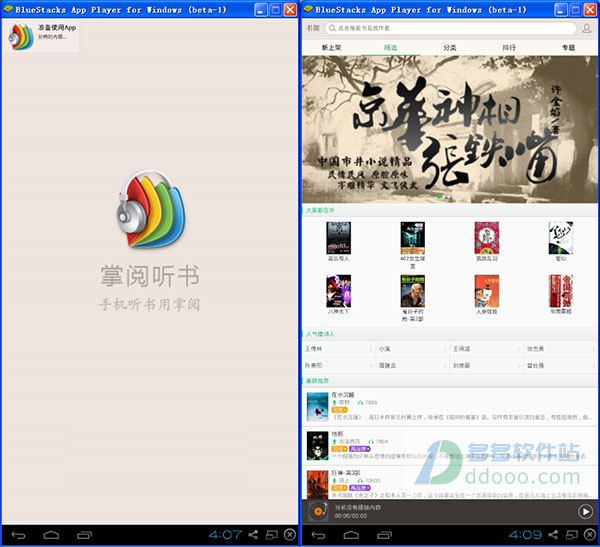The image size is (600, 547).
Task: Click Android back icon in right window
Action: (318, 535)
